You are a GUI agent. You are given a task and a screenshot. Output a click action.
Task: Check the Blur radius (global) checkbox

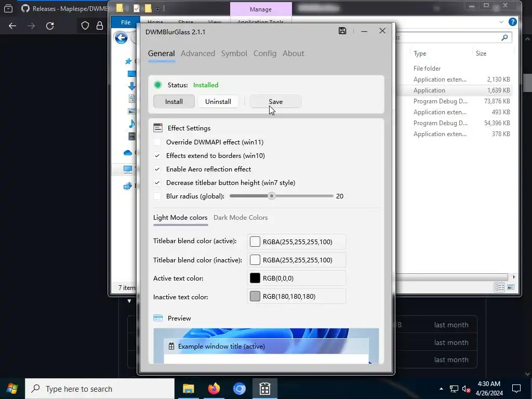(157, 196)
